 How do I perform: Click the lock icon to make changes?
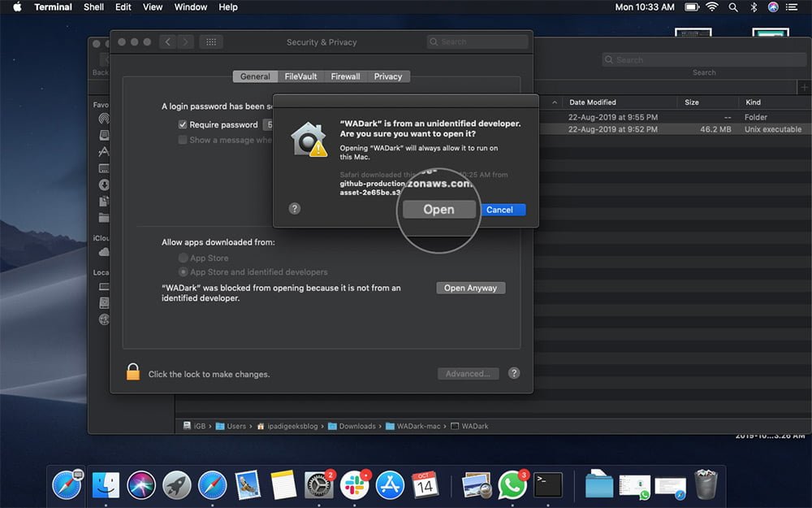click(x=133, y=372)
